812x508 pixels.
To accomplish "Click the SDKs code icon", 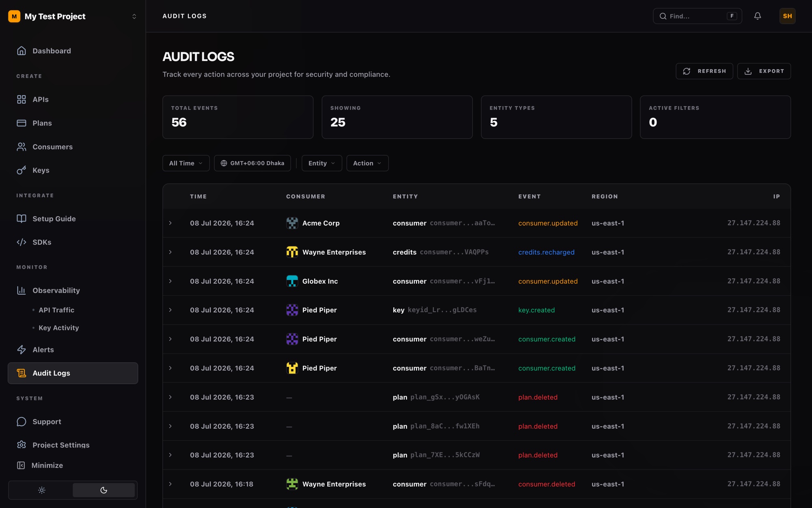I will pos(22,242).
